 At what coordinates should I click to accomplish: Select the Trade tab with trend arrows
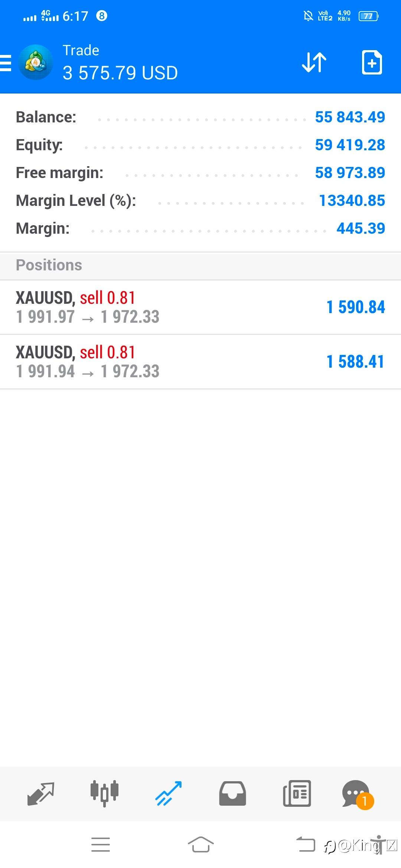tap(169, 794)
